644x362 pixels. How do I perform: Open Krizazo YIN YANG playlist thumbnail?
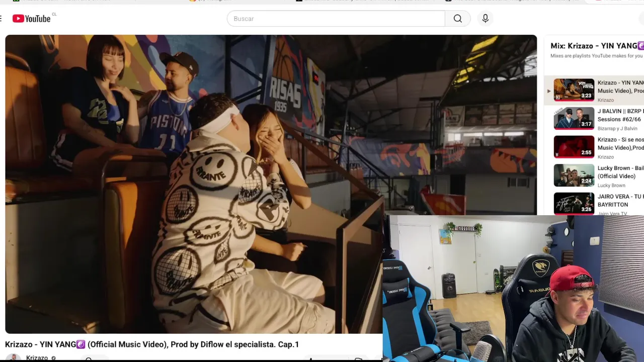574,90
